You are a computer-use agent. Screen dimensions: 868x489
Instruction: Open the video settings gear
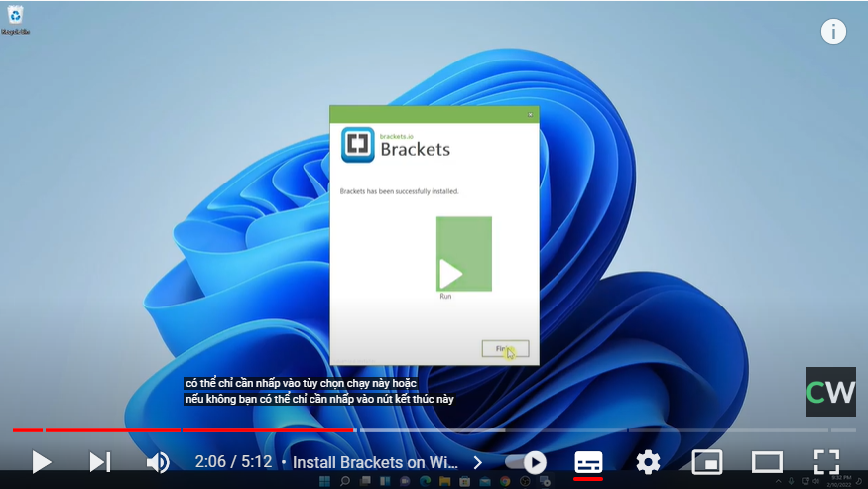[648, 462]
